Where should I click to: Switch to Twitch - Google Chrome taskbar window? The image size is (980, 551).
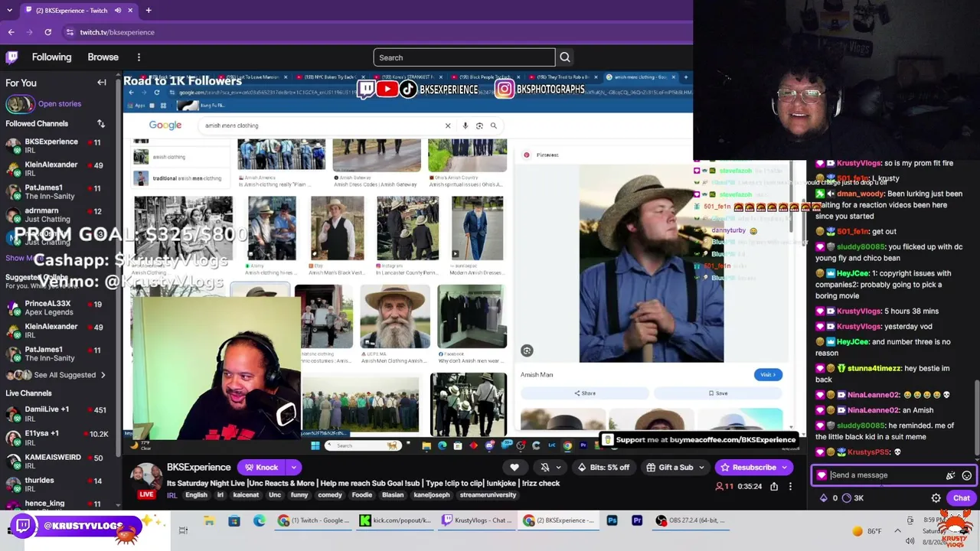[x=312, y=520]
